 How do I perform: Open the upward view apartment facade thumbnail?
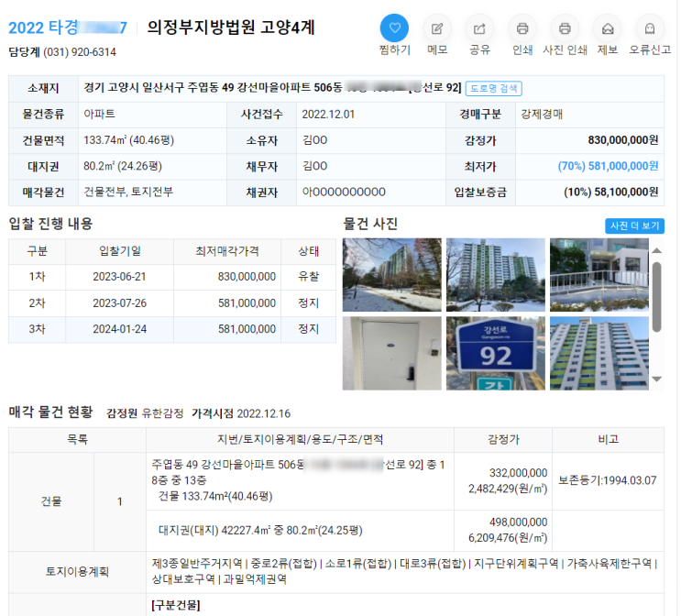[599, 353]
